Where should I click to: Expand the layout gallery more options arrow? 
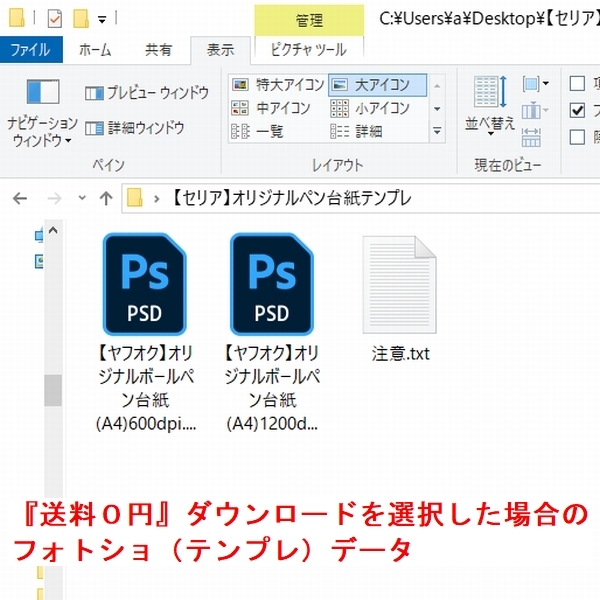437,131
